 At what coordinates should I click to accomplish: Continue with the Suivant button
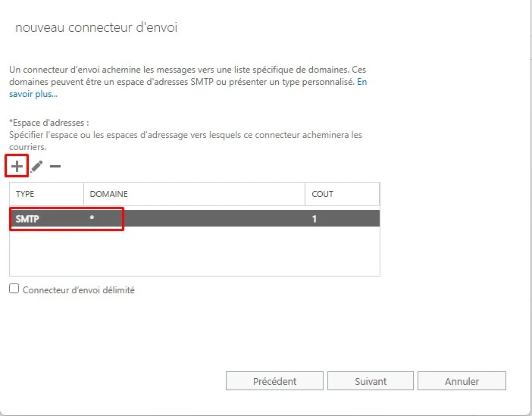pos(371,381)
